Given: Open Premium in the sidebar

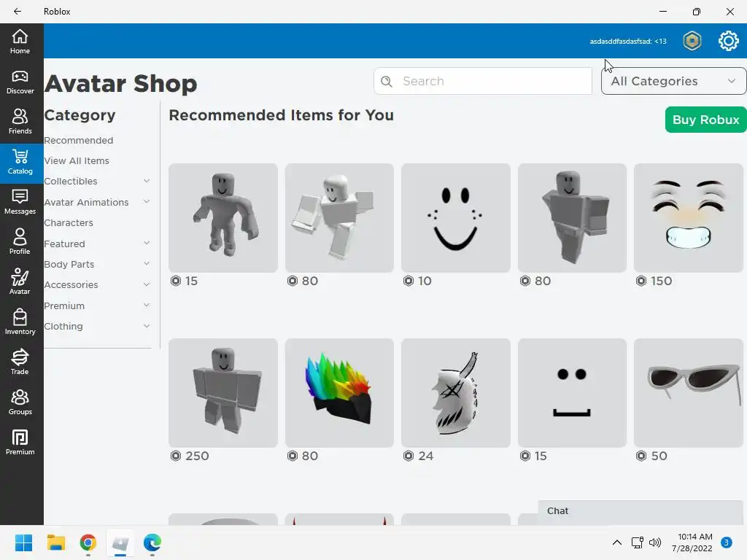Looking at the screenshot, I should point(20,443).
